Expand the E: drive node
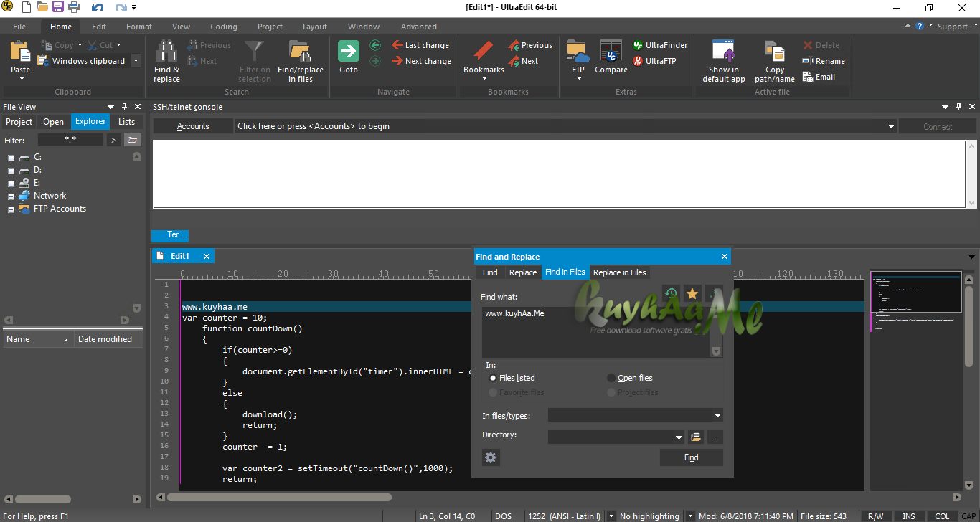Image resolution: width=980 pixels, height=522 pixels. [11, 184]
